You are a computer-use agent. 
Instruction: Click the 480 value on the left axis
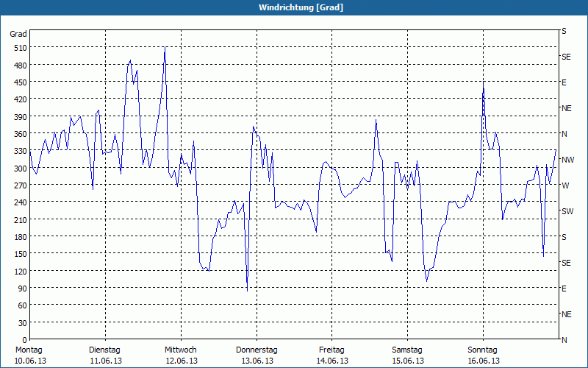21,66
